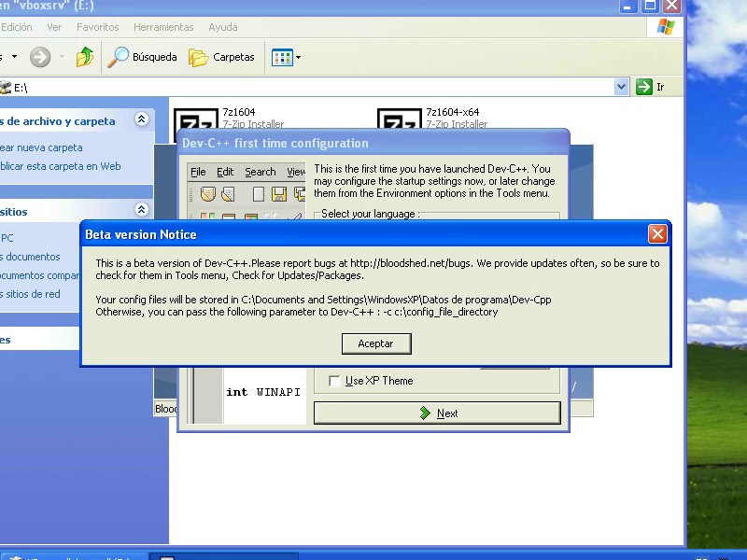Click the second icon in Dev-C++ preview toolbar

(x=228, y=194)
